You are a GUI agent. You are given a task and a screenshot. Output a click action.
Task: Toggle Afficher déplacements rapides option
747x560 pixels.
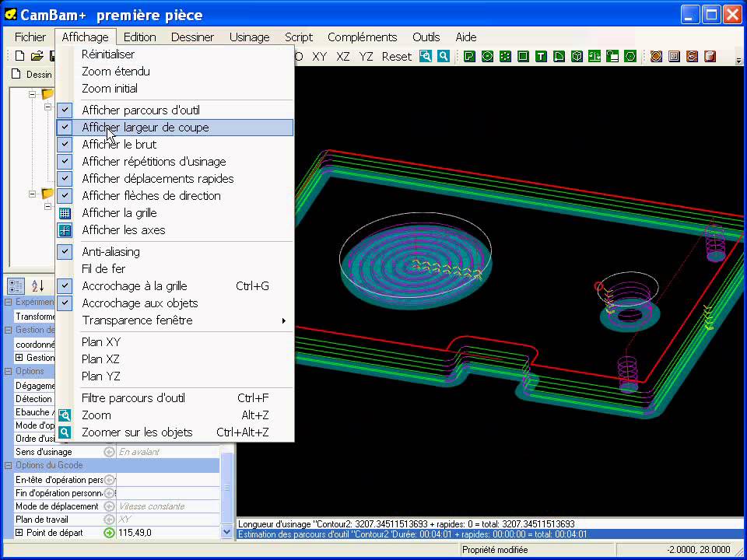174,179
